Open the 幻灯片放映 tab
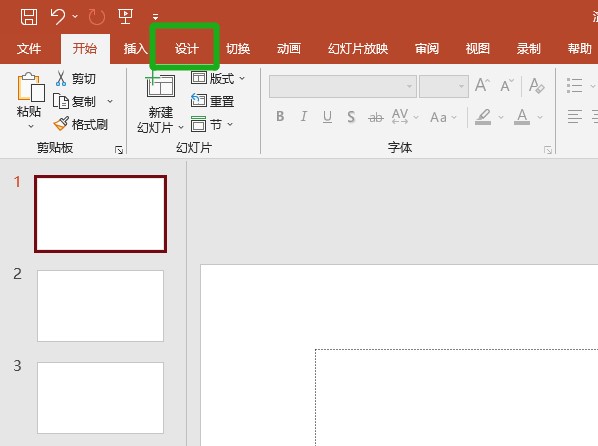 pos(358,48)
